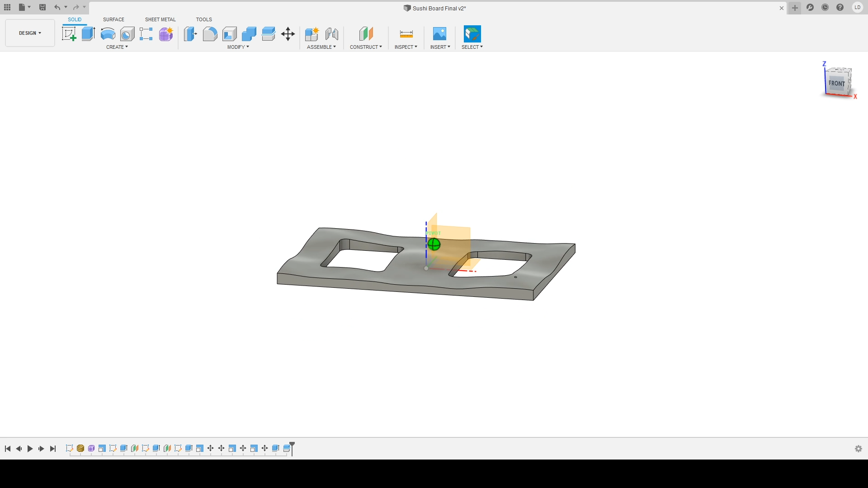Select the Fillet tool icon
This screenshot has width=868, height=488.
[210, 33]
